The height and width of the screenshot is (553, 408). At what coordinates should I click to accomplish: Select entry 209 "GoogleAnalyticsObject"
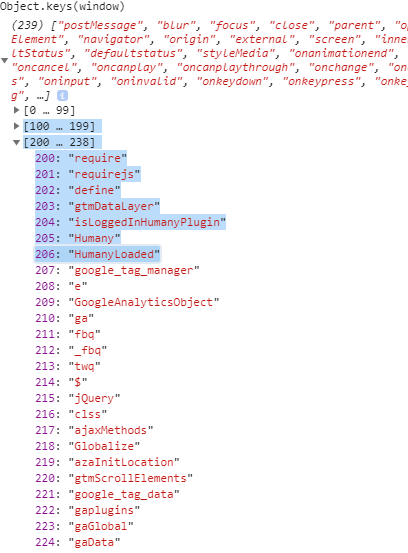(x=127, y=302)
